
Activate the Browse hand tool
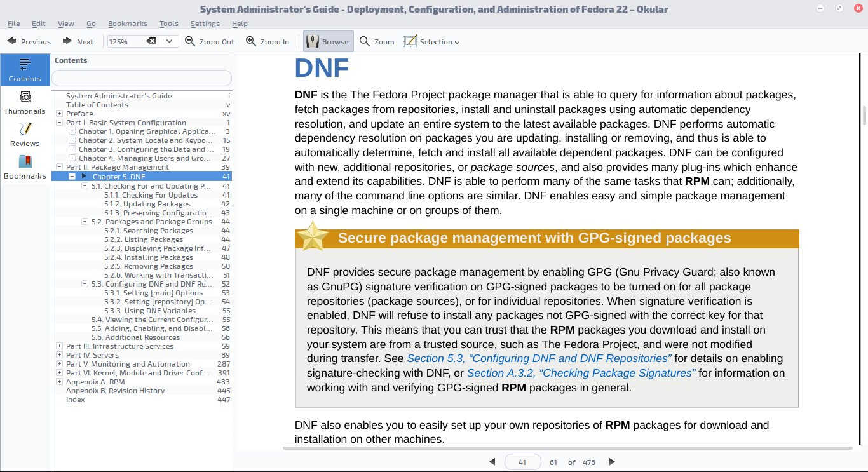coord(327,41)
